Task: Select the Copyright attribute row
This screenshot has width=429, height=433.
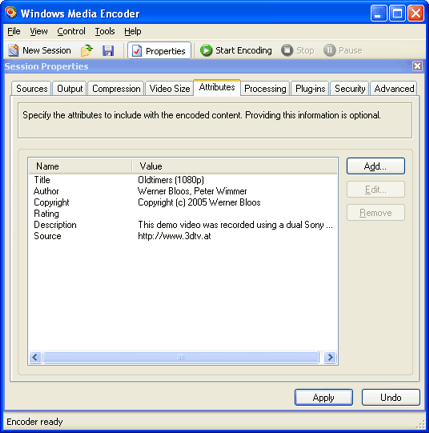Action: point(183,202)
